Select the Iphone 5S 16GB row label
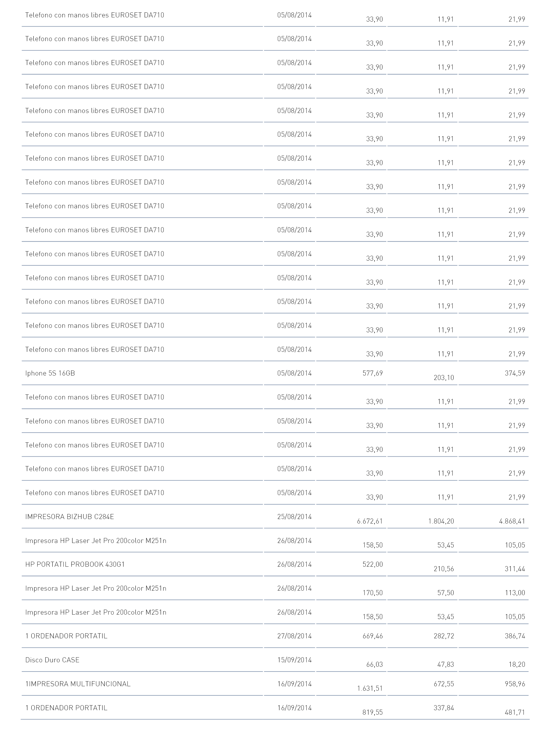560x731 pixels. tap(50, 373)
